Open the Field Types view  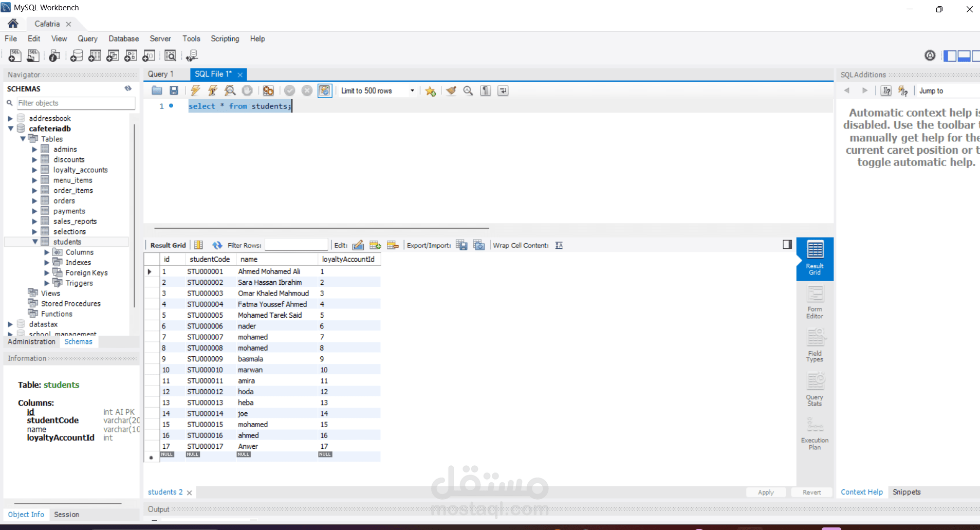pyautogui.click(x=815, y=345)
